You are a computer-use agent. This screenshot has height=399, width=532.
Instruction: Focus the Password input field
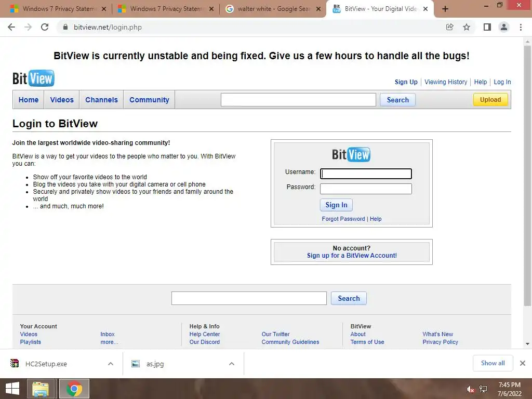pyautogui.click(x=366, y=189)
